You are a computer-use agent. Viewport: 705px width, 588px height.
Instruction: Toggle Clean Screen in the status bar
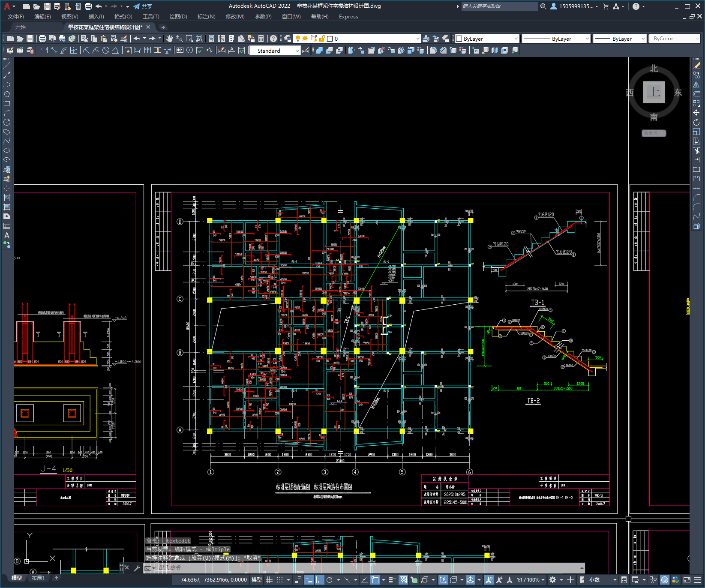pyautogui.click(x=687, y=580)
